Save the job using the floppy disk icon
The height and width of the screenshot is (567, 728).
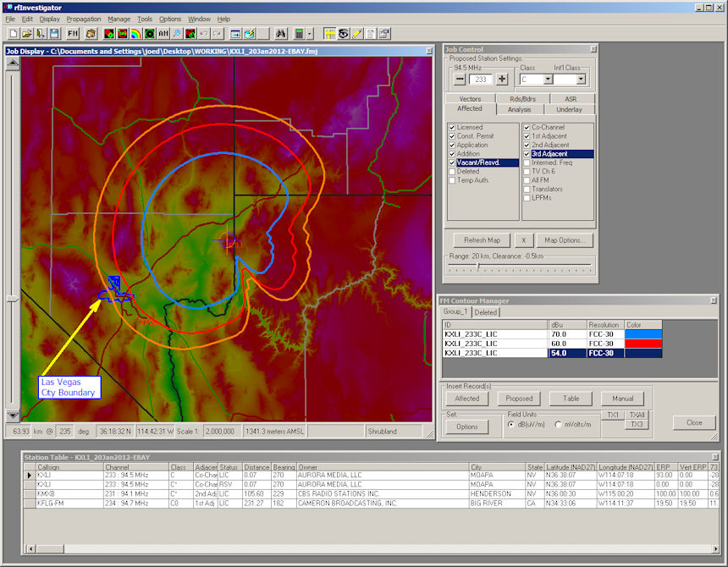click(54, 33)
